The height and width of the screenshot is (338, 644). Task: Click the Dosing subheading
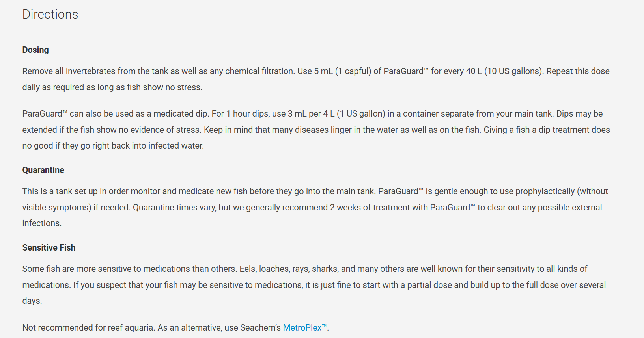pos(35,50)
